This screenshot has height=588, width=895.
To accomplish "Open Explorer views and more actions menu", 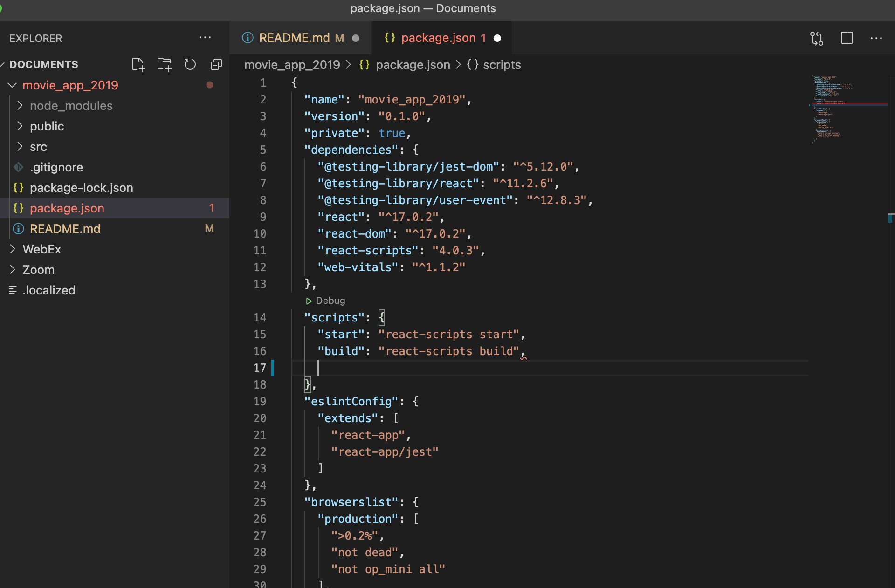I will coord(205,38).
